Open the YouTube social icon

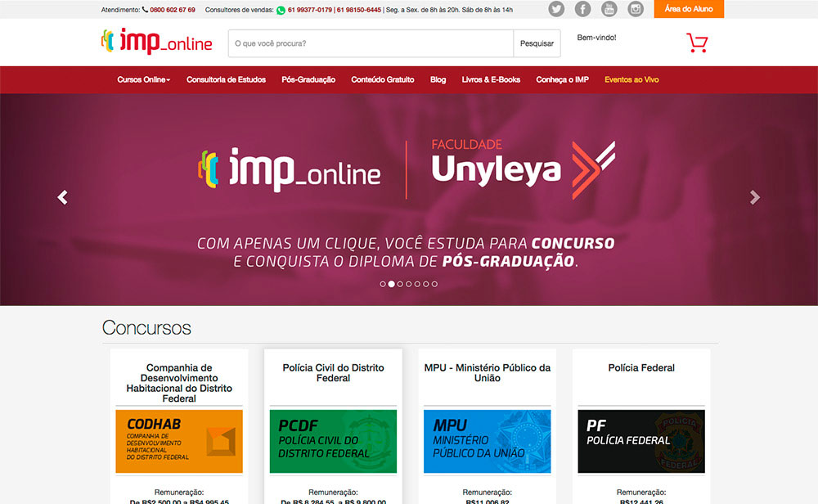pyautogui.click(x=609, y=9)
